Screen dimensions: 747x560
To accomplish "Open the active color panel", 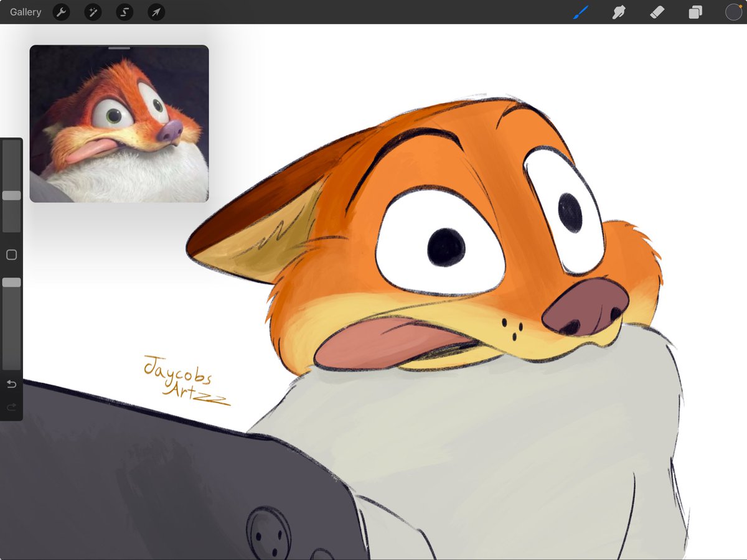I will tap(733, 12).
